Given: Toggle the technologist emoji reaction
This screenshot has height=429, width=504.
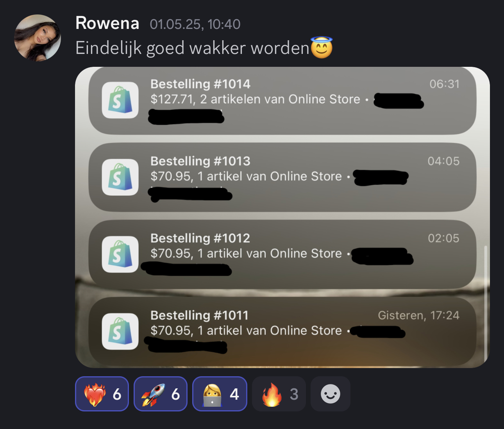Looking at the screenshot, I should coord(220,394).
